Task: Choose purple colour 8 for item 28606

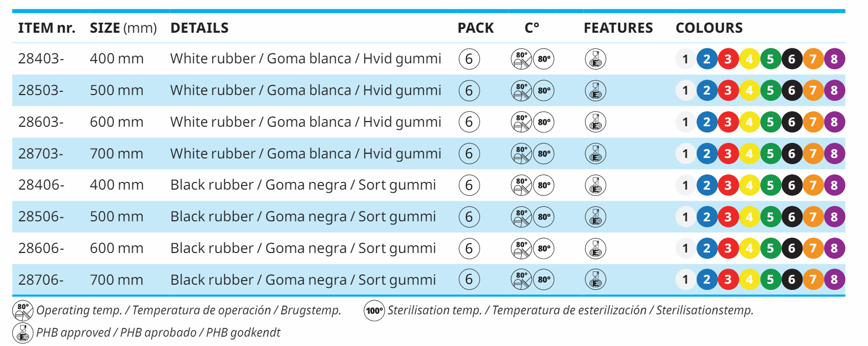Action: [x=834, y=248]
